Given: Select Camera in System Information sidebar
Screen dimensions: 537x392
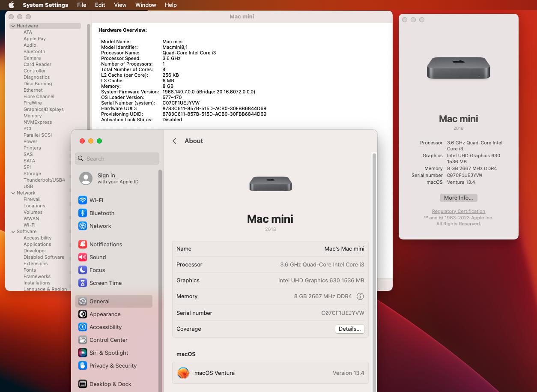Looking at the screenshot, I should click(x=32, y=58).
